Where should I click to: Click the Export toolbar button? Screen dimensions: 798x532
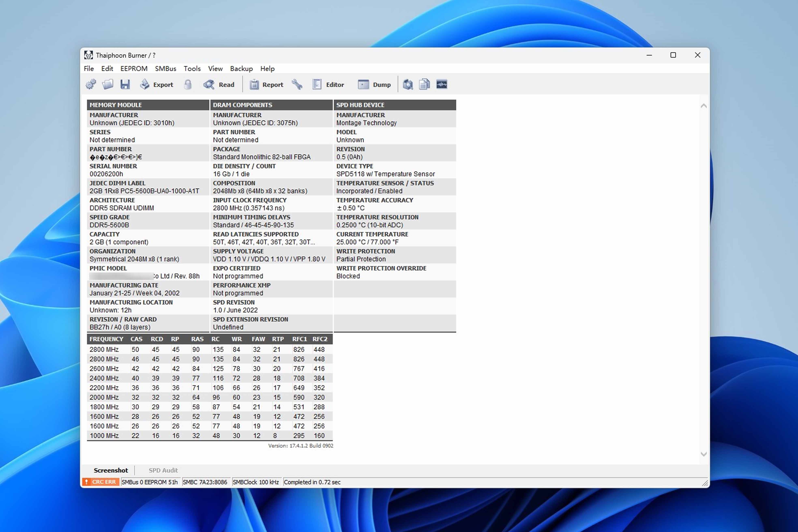pos(156,85)
